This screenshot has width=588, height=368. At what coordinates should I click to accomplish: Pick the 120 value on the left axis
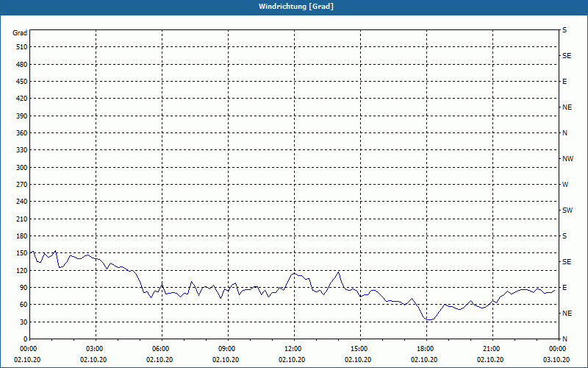pyautogui.click(x=22, y=270)
